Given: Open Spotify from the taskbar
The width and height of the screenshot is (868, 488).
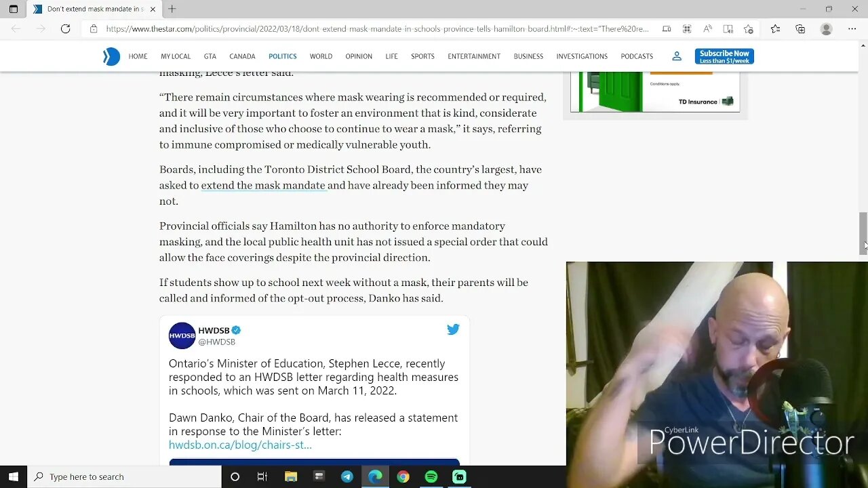Looking at the screenshot, I should click(x=431, y=476).
